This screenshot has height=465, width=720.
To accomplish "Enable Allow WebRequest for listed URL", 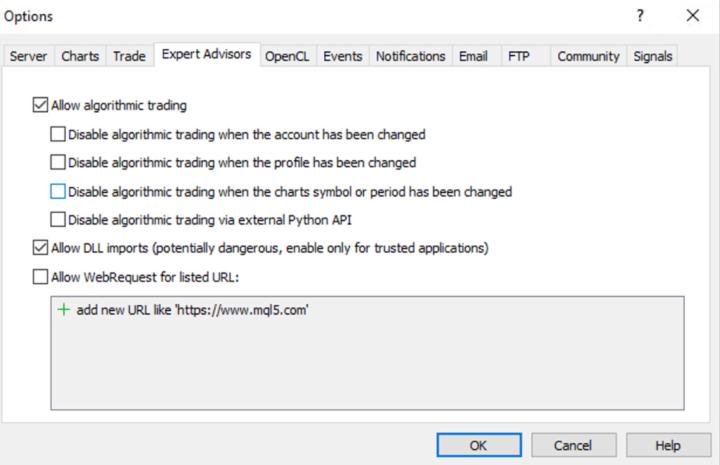I will point(40,276).
